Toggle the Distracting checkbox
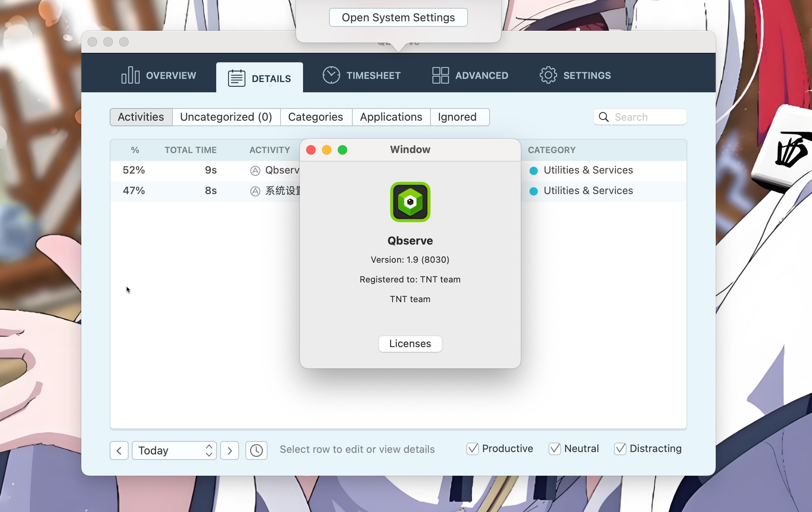The width and height of the screenshot is (812, 512). 620,449
